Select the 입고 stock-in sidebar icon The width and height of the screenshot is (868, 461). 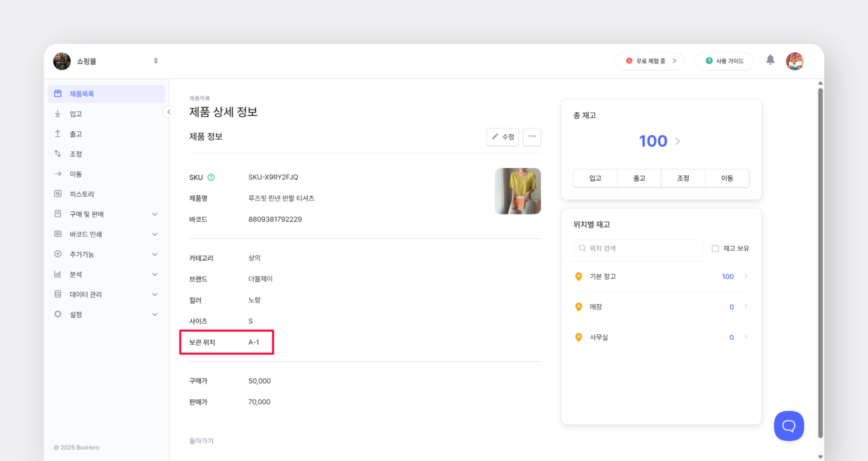pyautogui.click(x=58, y=113)
